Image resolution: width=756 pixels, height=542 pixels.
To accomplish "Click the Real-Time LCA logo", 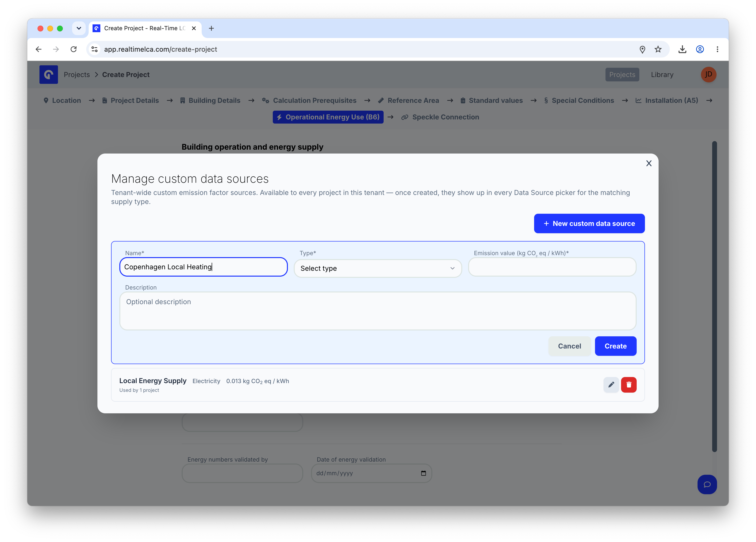I will (49, 74).
